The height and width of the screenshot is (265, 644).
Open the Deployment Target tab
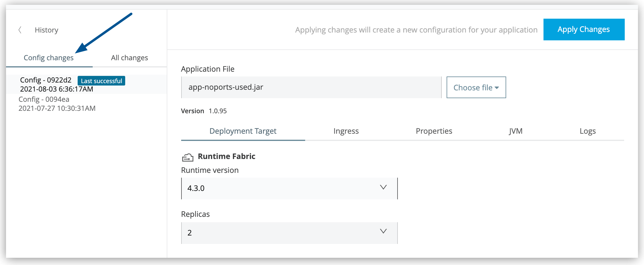pos(243,131)
